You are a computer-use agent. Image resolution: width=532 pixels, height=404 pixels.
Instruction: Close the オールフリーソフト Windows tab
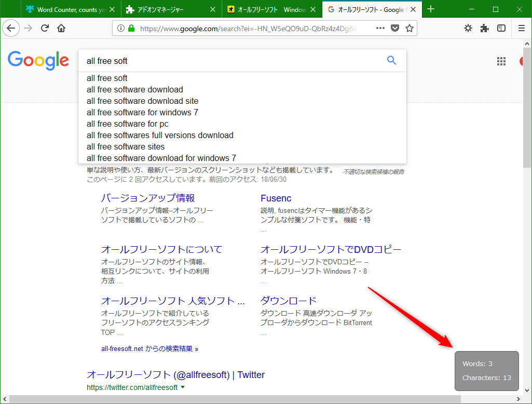[x=313, y=9]
